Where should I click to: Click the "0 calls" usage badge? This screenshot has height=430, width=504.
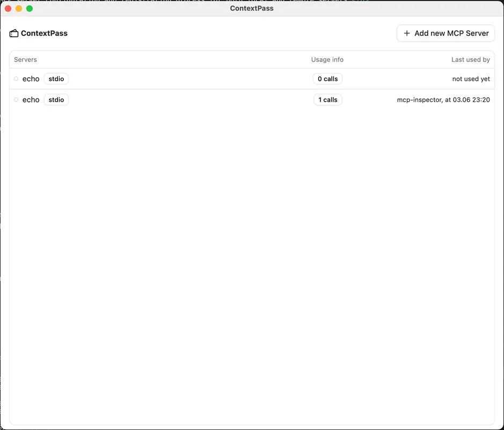(x=327, y=78)
